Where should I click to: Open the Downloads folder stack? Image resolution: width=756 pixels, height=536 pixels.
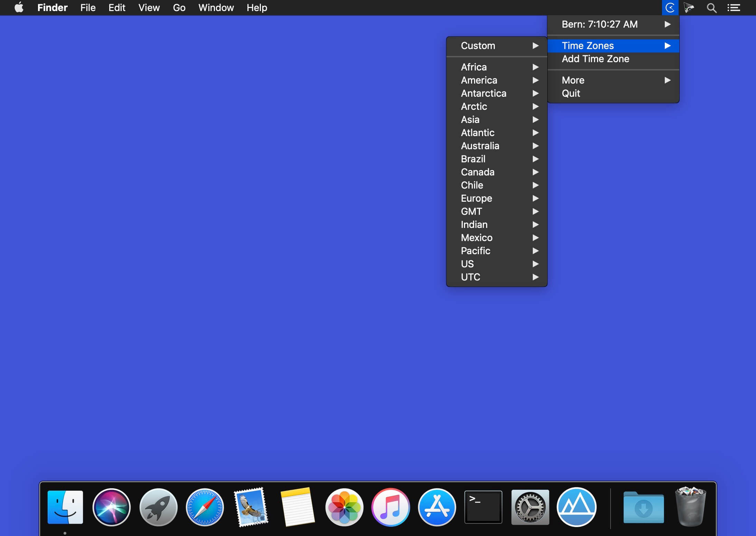(x=643, y=507)
